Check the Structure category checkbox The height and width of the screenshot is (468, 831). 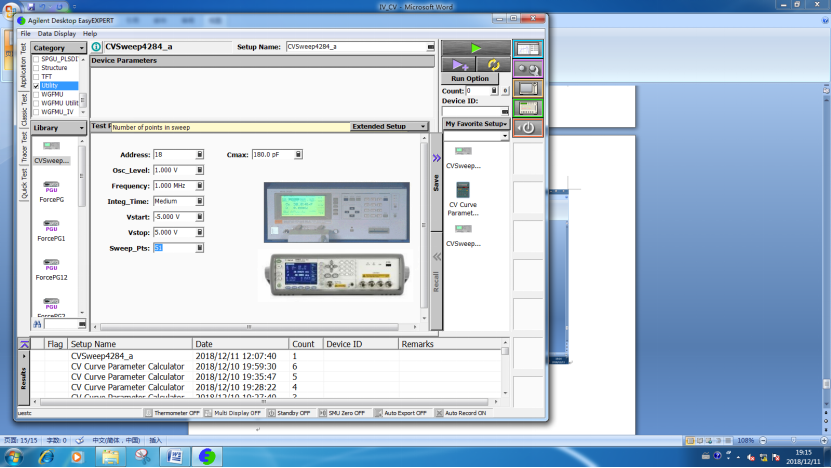(x=36, y=68)
